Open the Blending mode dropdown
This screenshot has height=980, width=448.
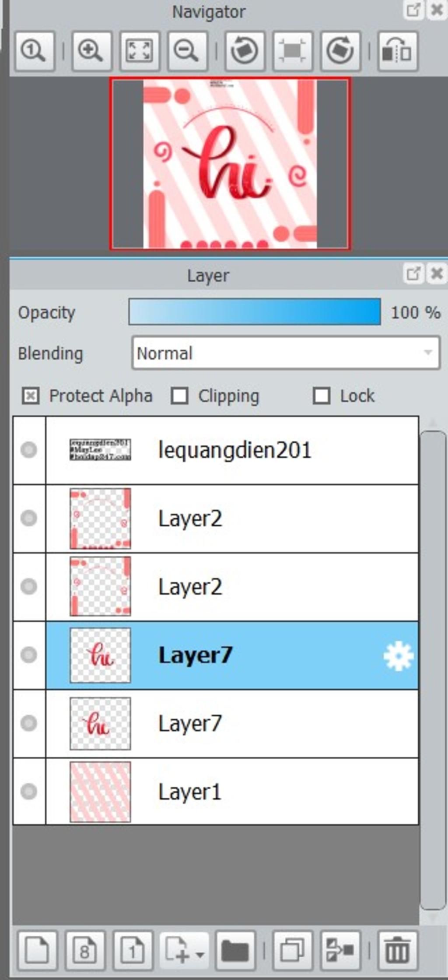tap(286, 353)
